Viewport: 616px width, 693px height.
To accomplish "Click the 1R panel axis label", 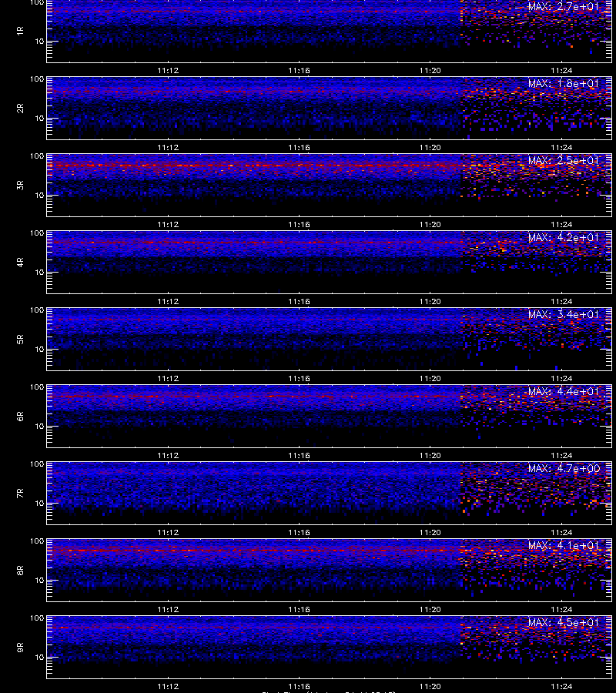I will pyautogui.click(x=20, y=31).
